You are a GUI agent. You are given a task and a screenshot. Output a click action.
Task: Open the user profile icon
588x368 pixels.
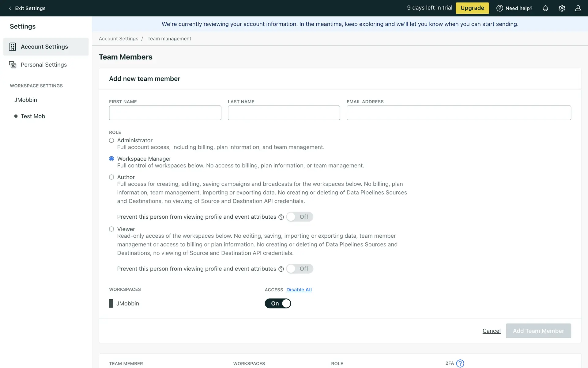(x=578, y=8)
